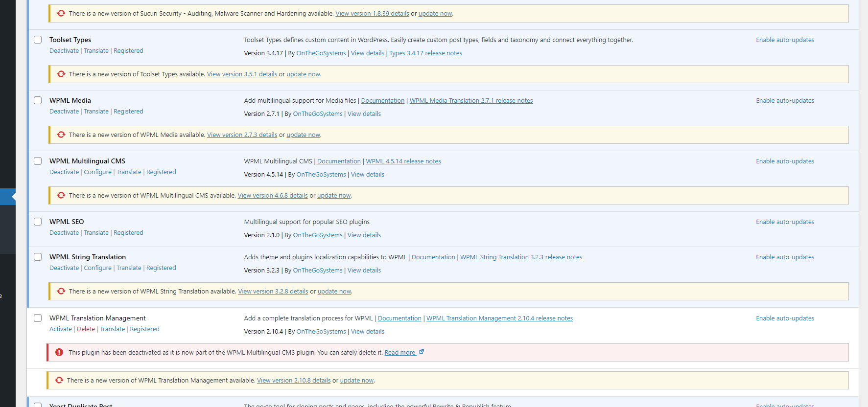Enable auto-updates for WPML SEO
Screen dimensions: 868x407
click(x=785, y=222)
